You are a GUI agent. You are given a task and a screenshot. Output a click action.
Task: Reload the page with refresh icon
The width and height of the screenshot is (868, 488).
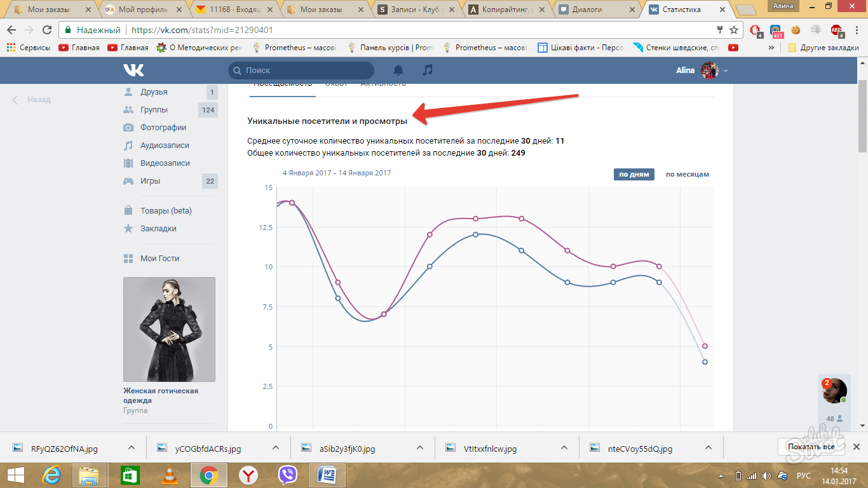[47, 30]
